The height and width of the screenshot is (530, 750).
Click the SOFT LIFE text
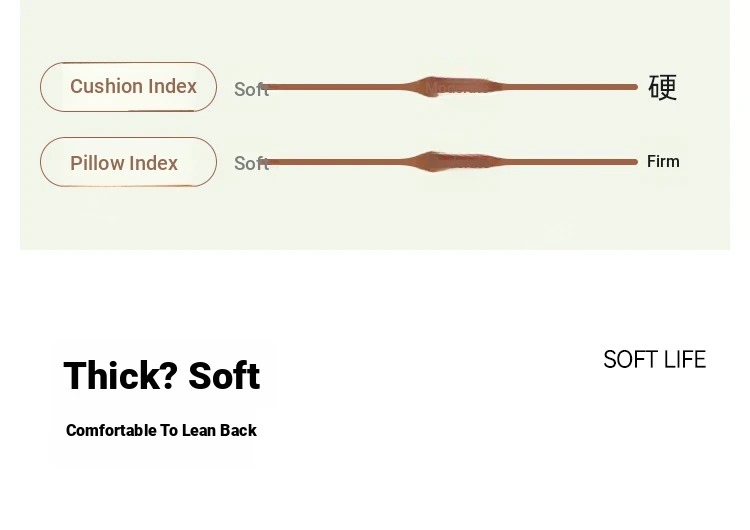pyautogui.click(x=654, y=359)
